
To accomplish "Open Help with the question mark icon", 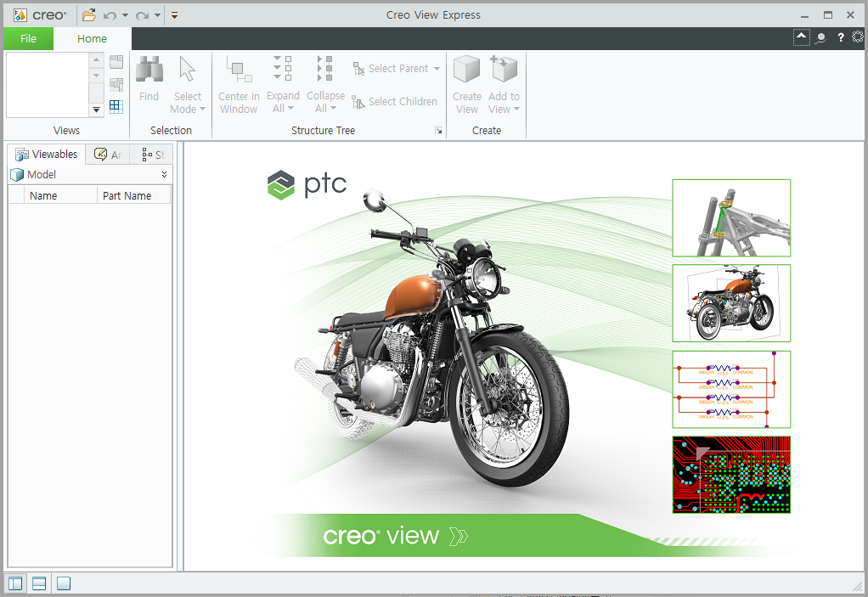I will coord(840,37).
